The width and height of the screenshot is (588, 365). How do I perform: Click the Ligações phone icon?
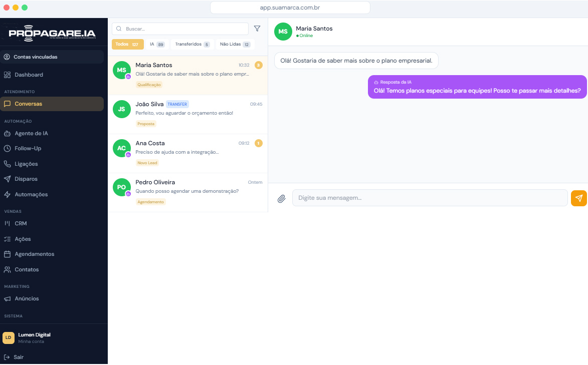pyautogui.click(x=7, y=164)
